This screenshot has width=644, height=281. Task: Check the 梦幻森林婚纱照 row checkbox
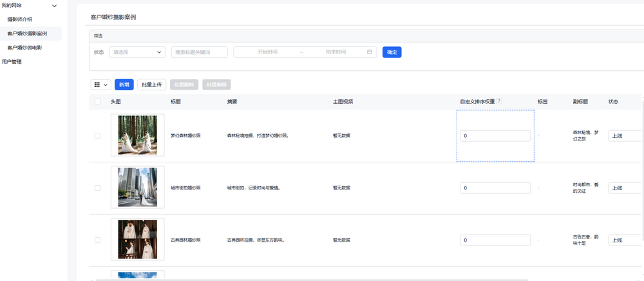pyautogui.click(x=98, y=135)
